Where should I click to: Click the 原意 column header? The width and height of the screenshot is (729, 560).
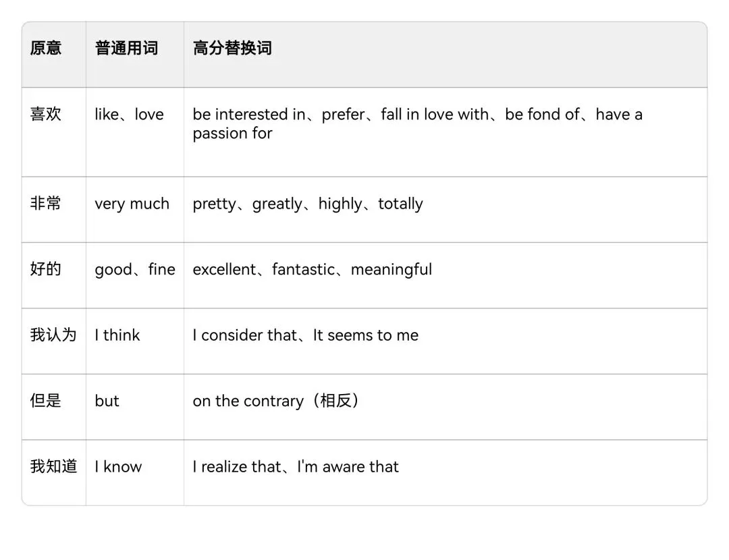click(x=46, y=48)
